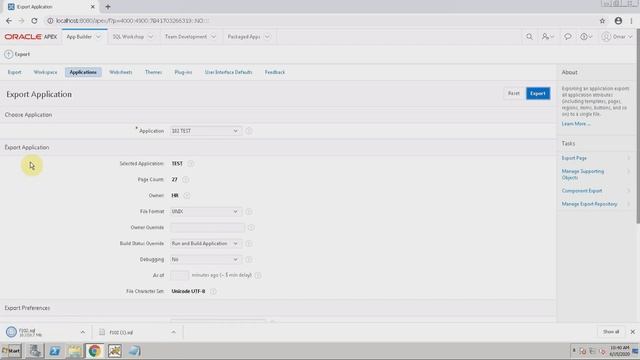
Task: Open the help question mark menu
Action: [x=586, y=37]
